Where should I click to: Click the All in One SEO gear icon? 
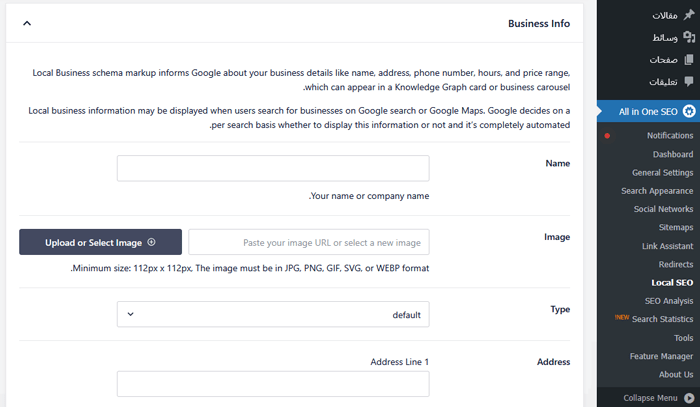click(688, 111)
